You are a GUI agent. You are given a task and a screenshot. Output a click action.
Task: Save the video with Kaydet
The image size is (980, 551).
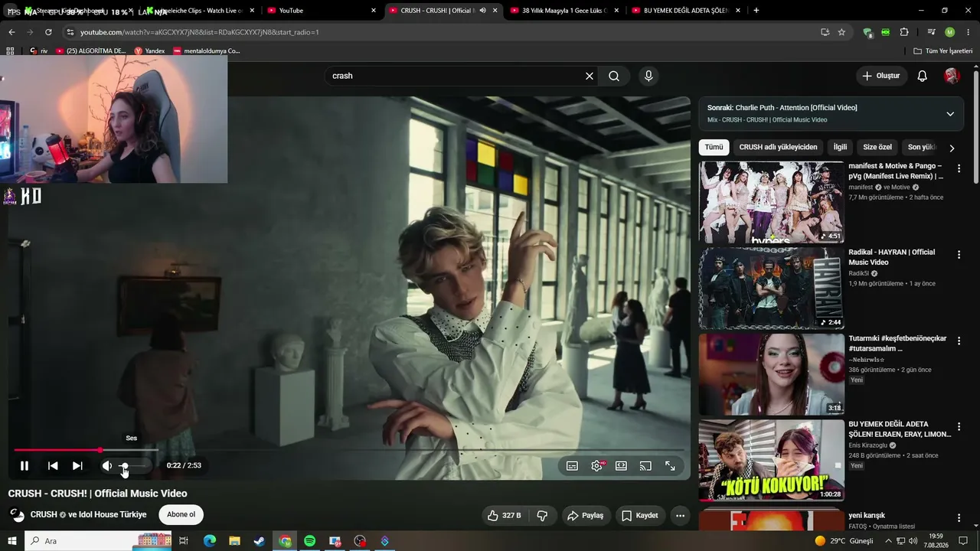639,516
